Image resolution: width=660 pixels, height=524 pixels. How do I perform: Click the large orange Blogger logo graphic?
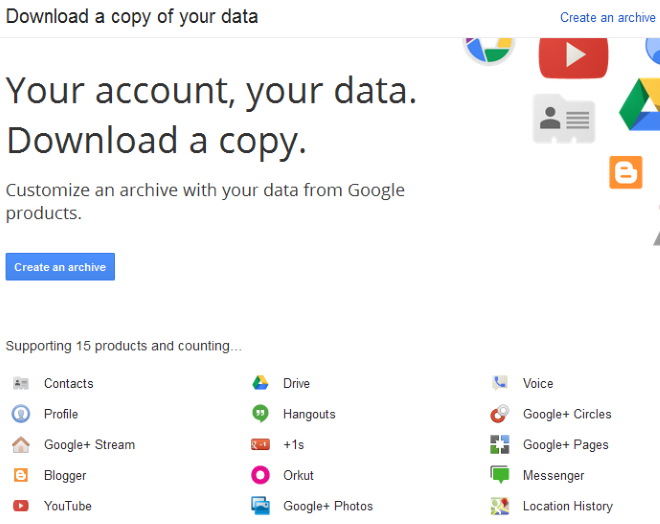[x=626, y=172]
